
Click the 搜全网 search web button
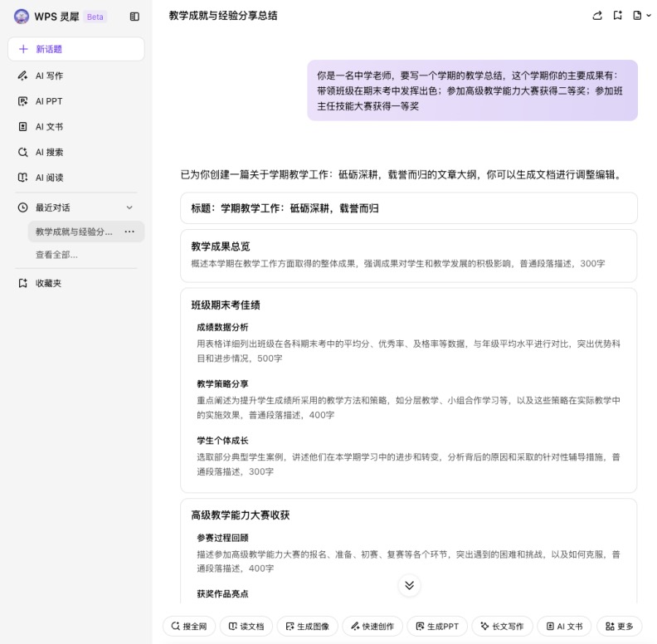[x=190, y=627]
